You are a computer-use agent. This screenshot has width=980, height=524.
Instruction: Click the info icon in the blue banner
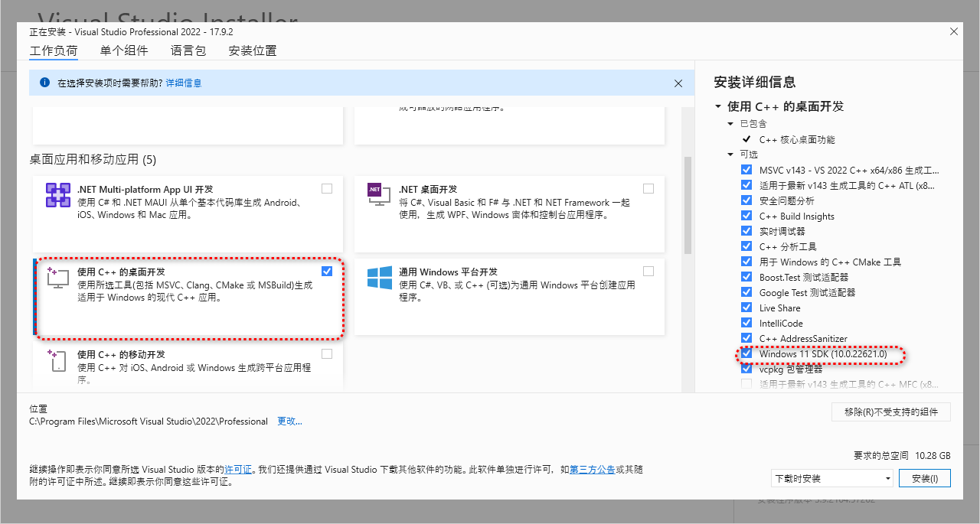[44, 83]
